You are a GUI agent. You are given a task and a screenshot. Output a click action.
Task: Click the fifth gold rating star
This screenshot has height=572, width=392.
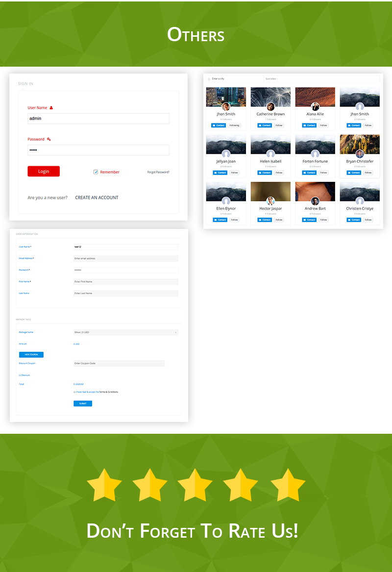[288, 485]
